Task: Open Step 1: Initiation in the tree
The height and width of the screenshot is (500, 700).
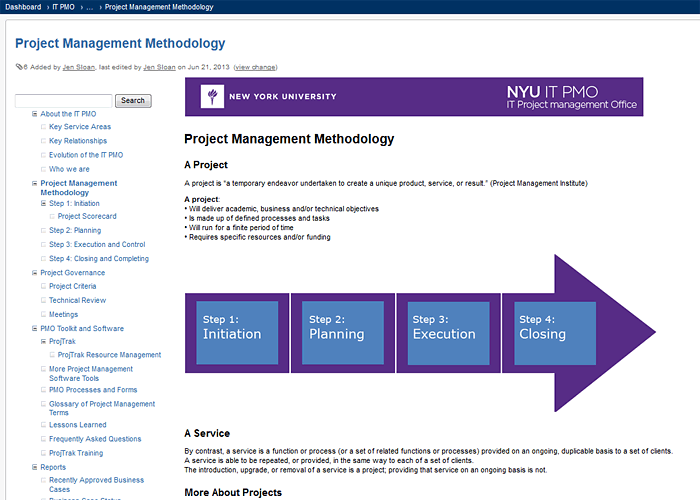Action: (74, 204)
